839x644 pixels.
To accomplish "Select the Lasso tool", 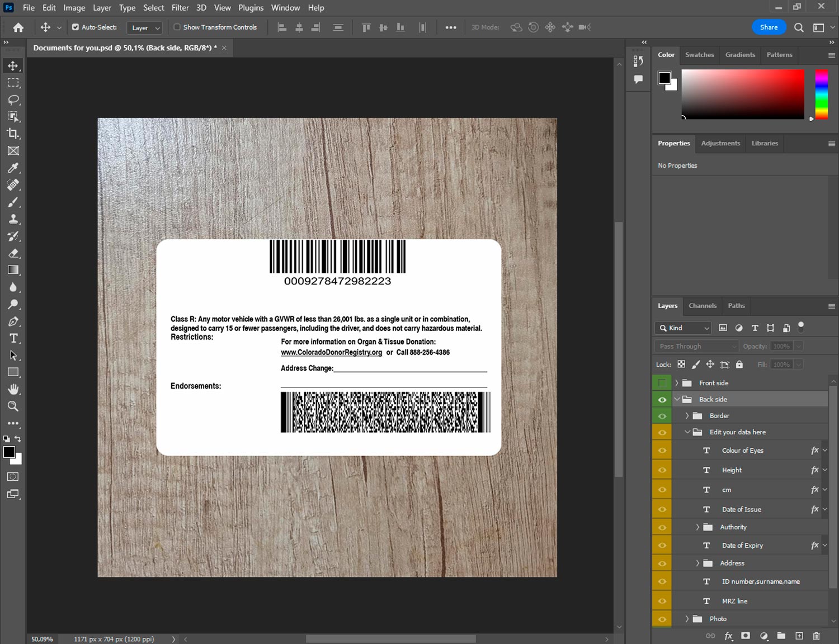I will pos(13,100).
